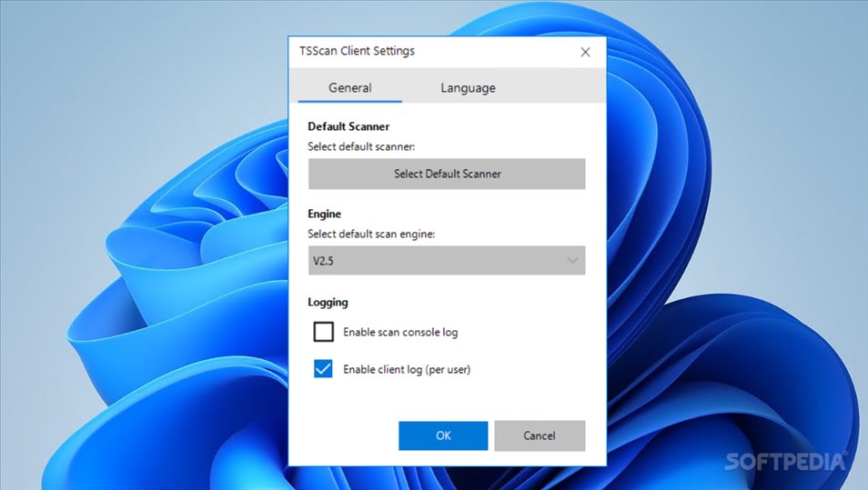868x490 pixels.
Task: Enable scan console log checkbox
Action: [x=323, y=332]
